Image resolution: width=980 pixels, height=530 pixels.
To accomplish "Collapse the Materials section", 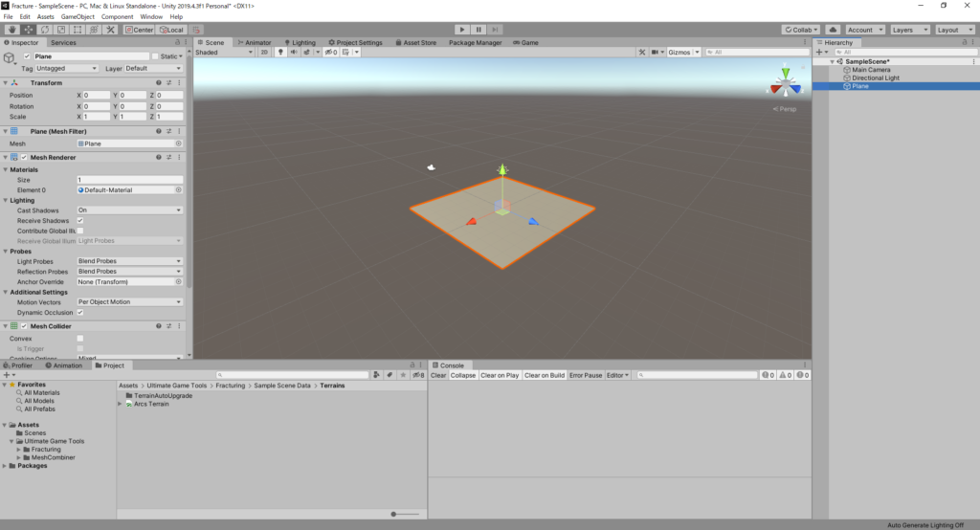I will (x=6, y=170).
